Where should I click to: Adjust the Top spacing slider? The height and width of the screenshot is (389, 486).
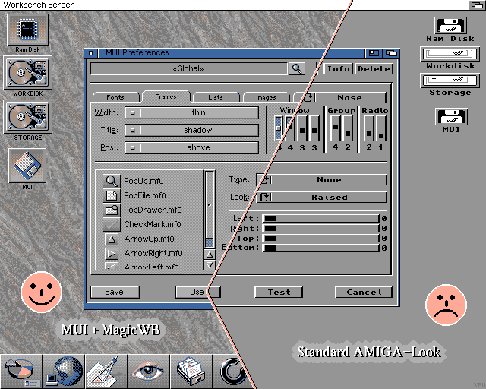tap(321, 238)
